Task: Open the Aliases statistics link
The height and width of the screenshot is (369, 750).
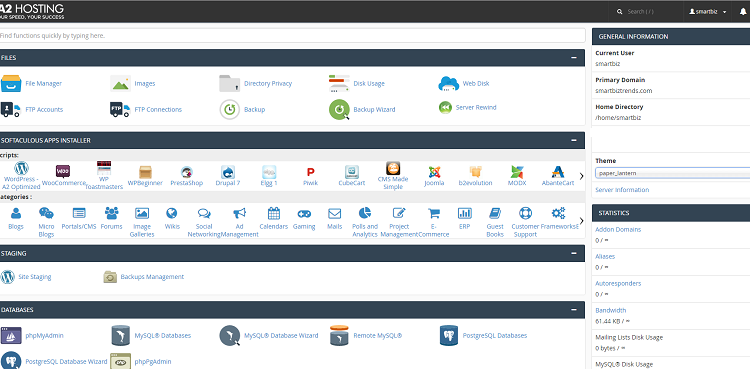Action: pyautogui.click(x=605, y=257)
